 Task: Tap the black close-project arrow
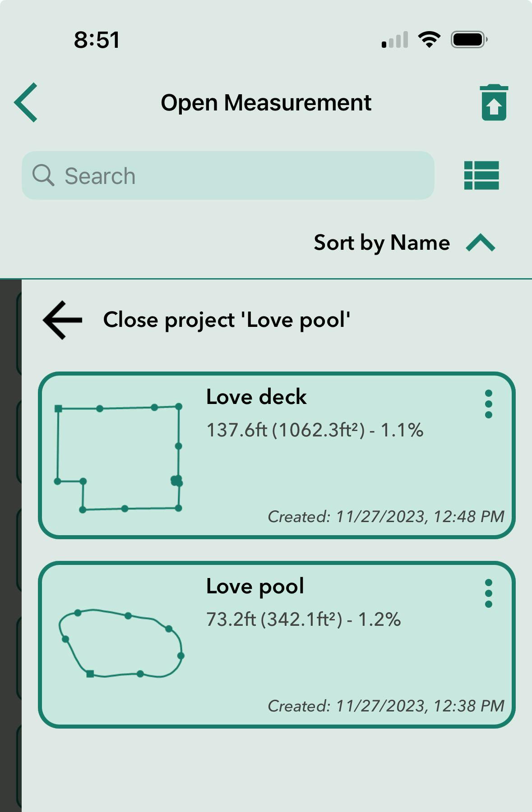coord(63,320)
